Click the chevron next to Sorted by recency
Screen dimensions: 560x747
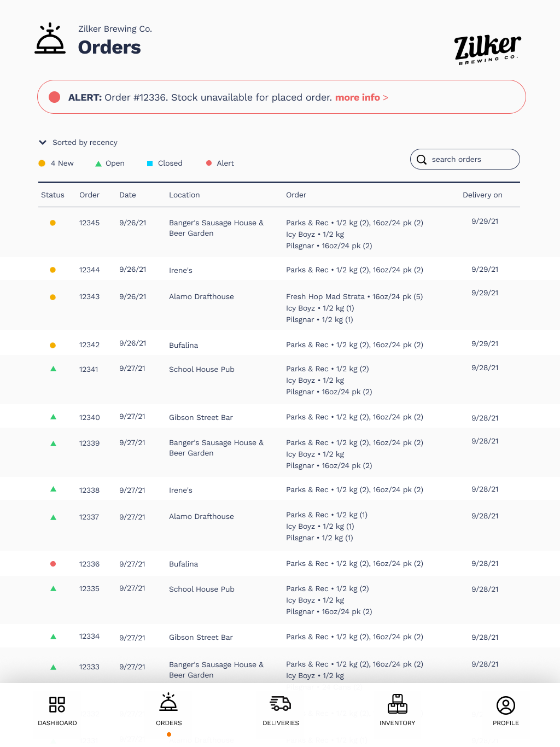tap(43, 143)
